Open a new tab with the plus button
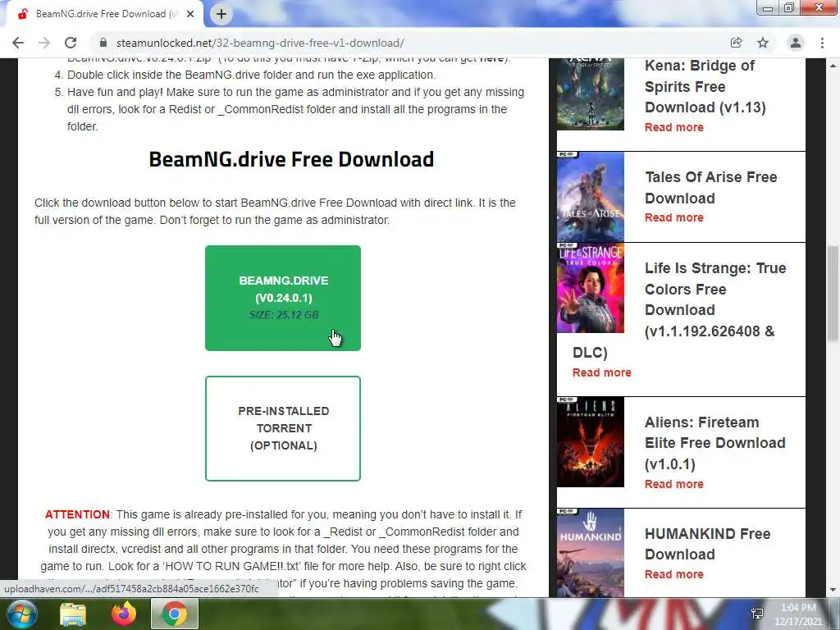Screen dimensions: 840x630 221,14
